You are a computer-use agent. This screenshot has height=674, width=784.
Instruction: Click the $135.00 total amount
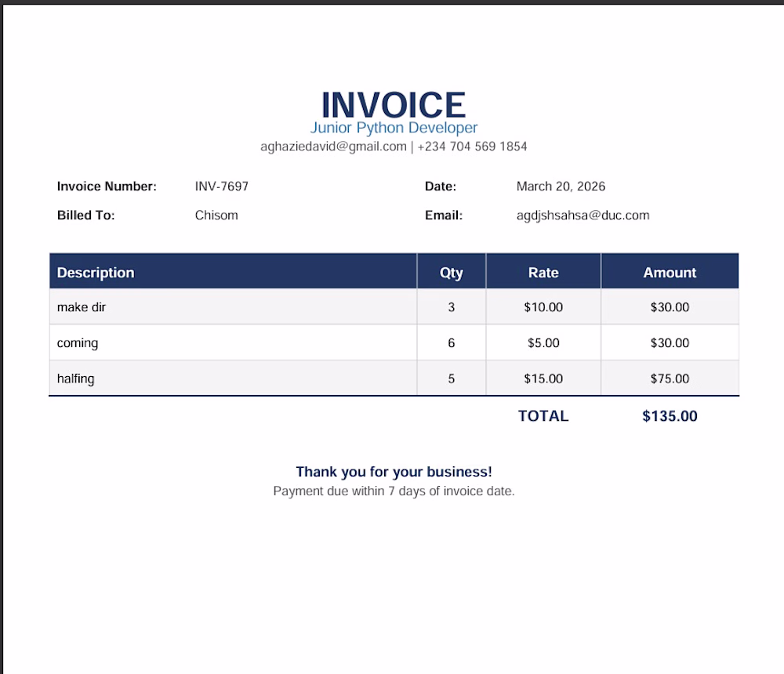pyautogui.click(x=670, y=416)
